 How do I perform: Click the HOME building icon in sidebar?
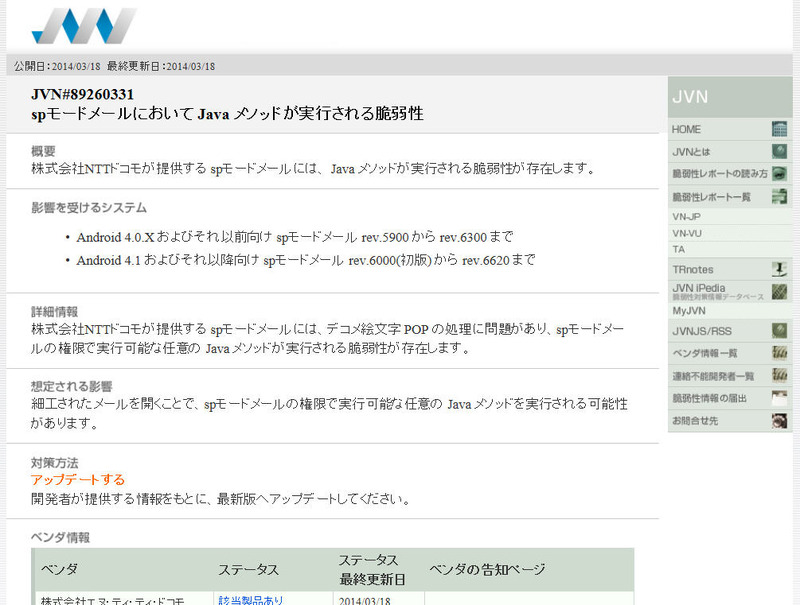(779, 129)
